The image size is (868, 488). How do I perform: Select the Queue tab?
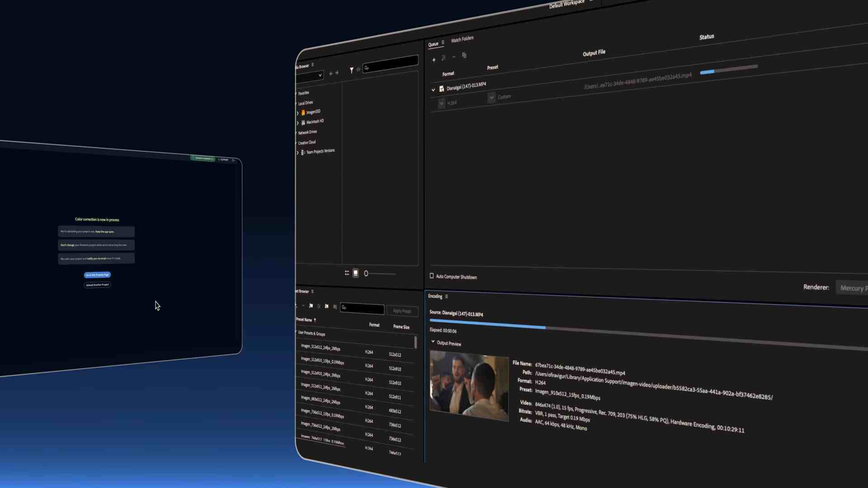point(434,43)
